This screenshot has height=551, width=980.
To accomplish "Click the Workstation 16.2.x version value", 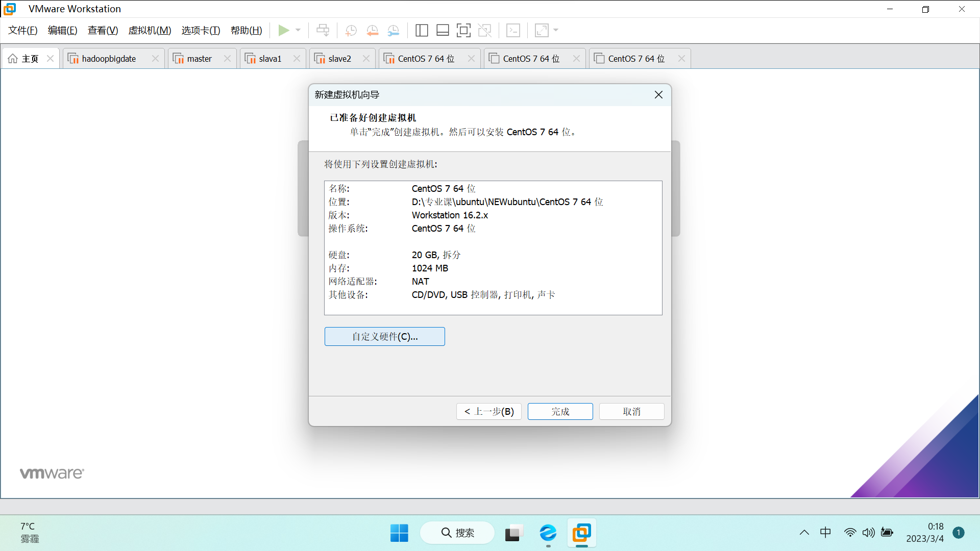I will pos(450,215).
